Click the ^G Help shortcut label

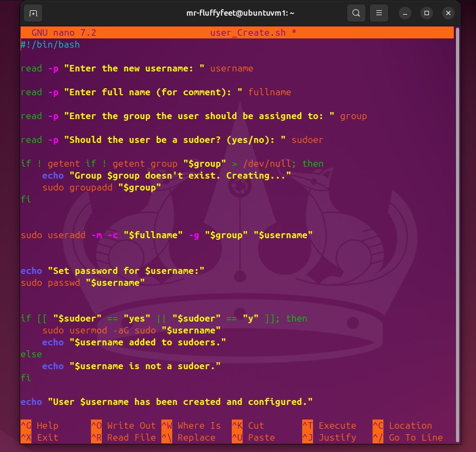40,425
